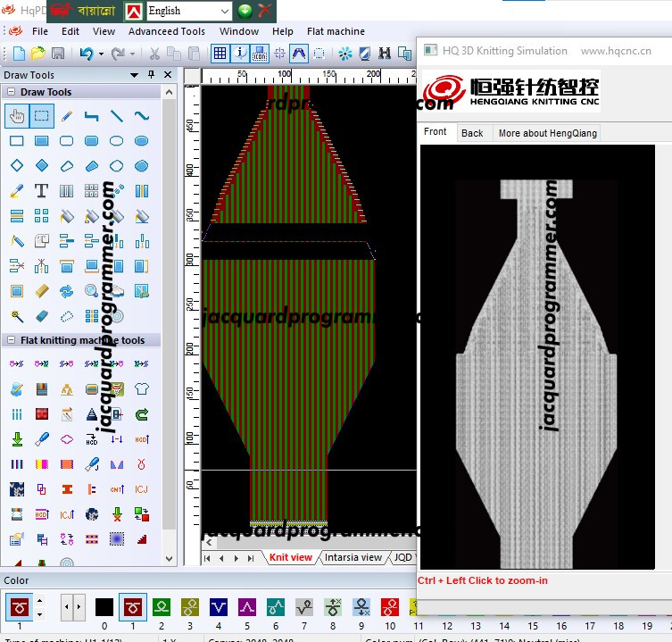Toggle the grid display button
672x642 pixels.
coord(220,54)
